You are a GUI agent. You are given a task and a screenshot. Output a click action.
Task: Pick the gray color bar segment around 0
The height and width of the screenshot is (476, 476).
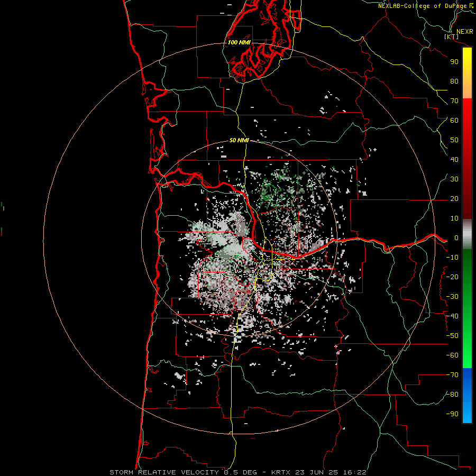point(467,234)
